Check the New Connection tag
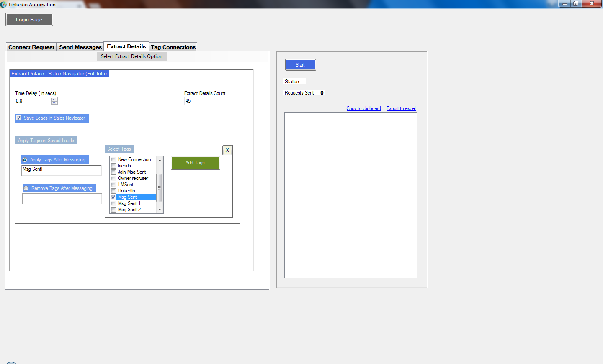Image resolution: width=603 pixels, height=364 pixels. click(113, 159)
